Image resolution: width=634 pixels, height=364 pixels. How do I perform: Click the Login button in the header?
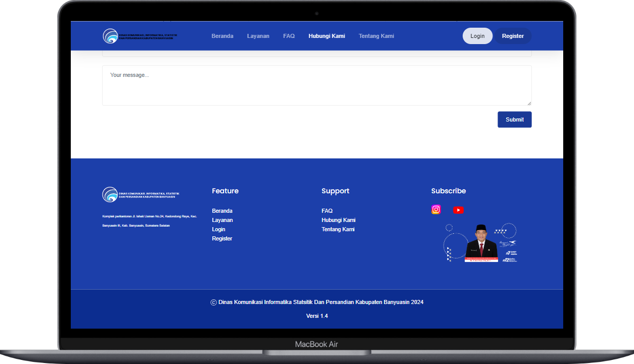tap(478, 36)
